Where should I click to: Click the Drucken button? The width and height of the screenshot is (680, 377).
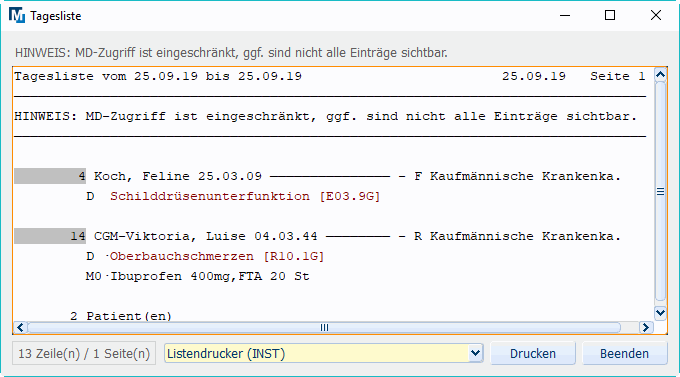[533, 354]
